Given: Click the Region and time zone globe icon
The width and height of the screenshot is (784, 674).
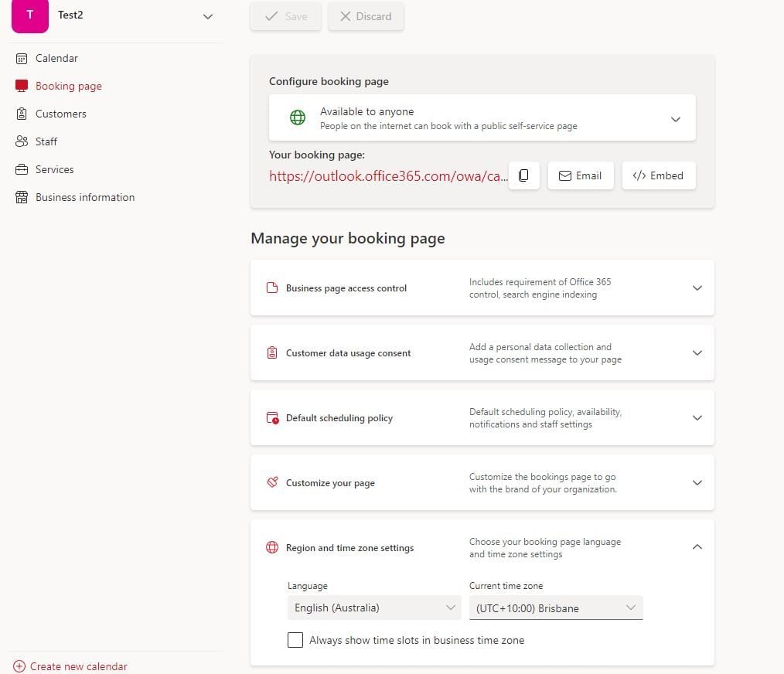Looking at the screenshot, I should (272, 547).
